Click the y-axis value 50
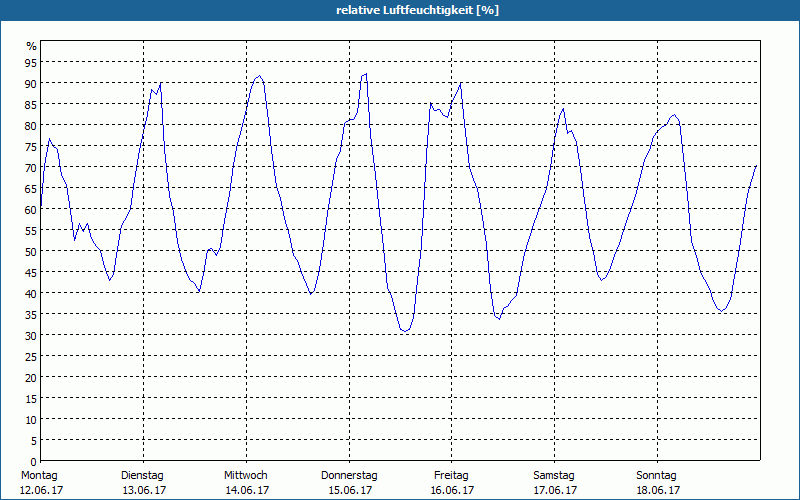800x500 pixels. pyautogui.click(x=31, y=252)
